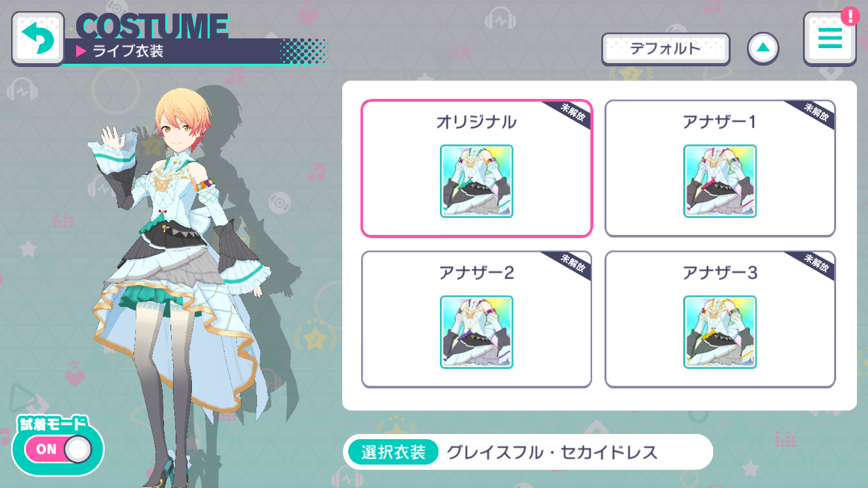The image size is (868, 488).
Task: Select the アナザー1 costume card title
Action: [720, 122]
